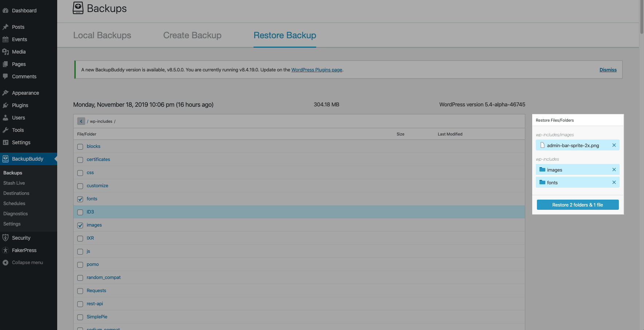644x330 pixels.
Task: Remove images folder from restore list
Action: (614, 170)
